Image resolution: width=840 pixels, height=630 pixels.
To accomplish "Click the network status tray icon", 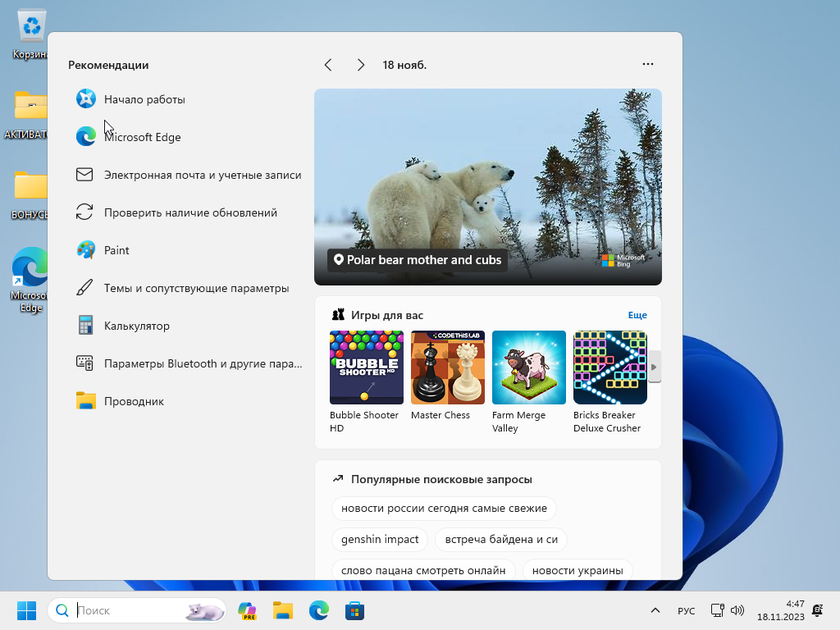I will (x=717, y=610).
